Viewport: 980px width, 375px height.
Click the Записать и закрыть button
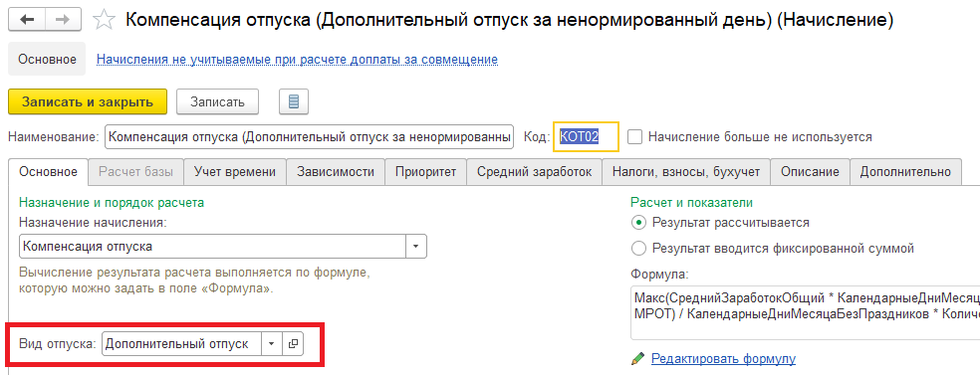[88, 101]
